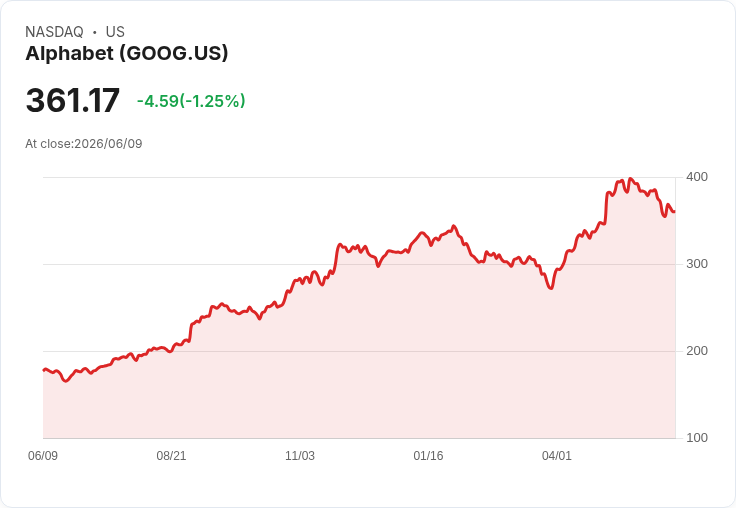Click the 11/03 x-axis date label
This screenshot has width=736, height=508.
point(300,455)
